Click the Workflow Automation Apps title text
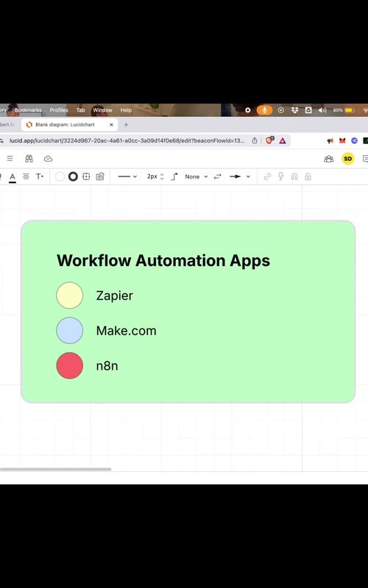368x588 pixels. tap(163, 260)
